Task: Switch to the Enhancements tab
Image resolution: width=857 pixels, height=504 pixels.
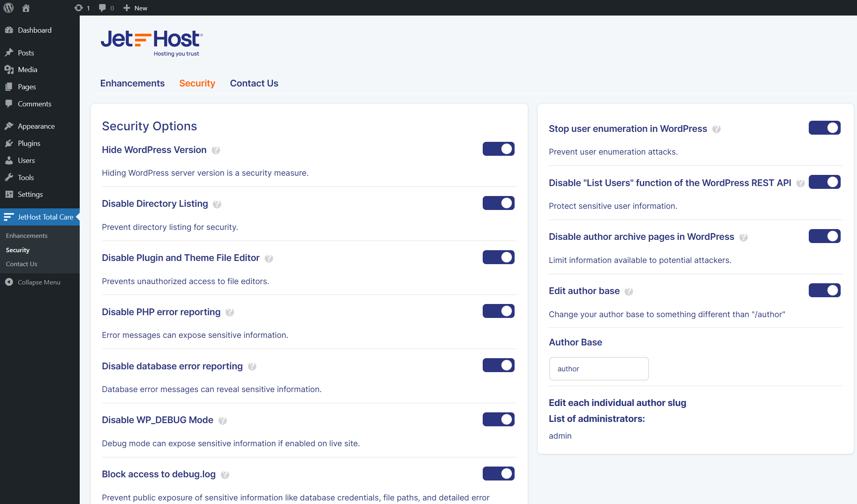Action: click(x=132, y=83)
